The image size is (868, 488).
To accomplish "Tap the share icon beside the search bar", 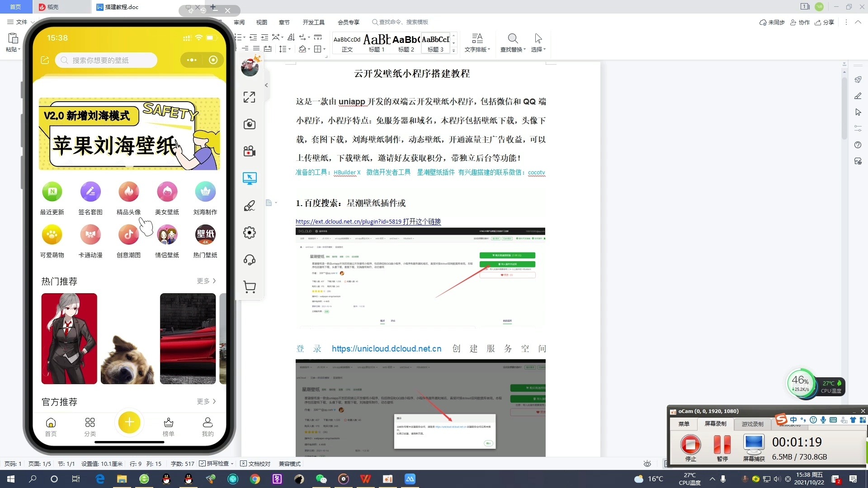I will click(x=45, y=60).
